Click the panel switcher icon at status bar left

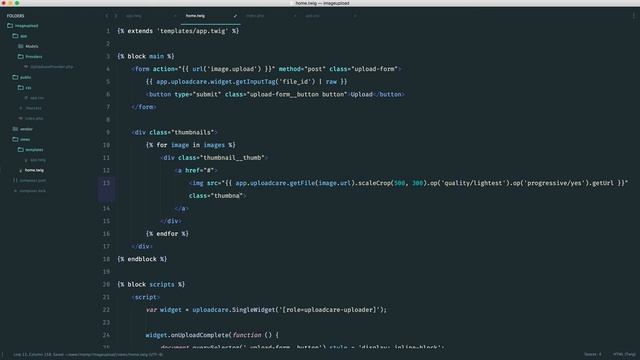pyautogui.click(x=2, y=355)
